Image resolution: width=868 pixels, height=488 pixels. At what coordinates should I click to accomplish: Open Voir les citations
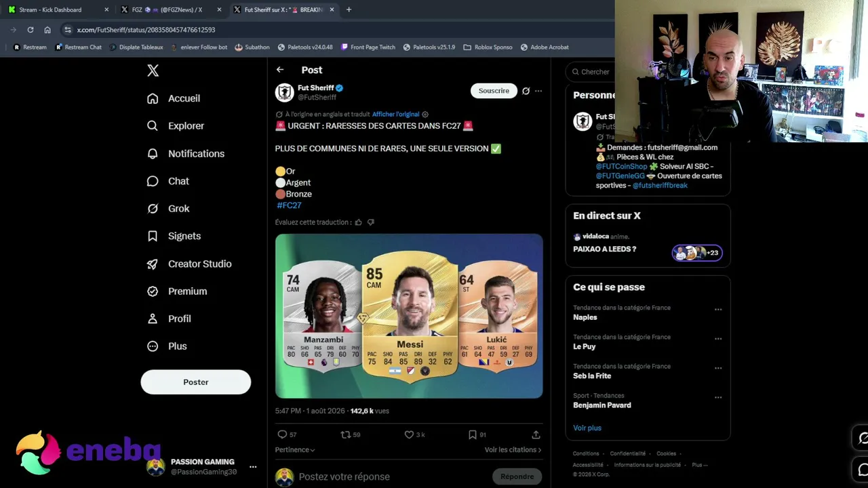click(513, 449)
